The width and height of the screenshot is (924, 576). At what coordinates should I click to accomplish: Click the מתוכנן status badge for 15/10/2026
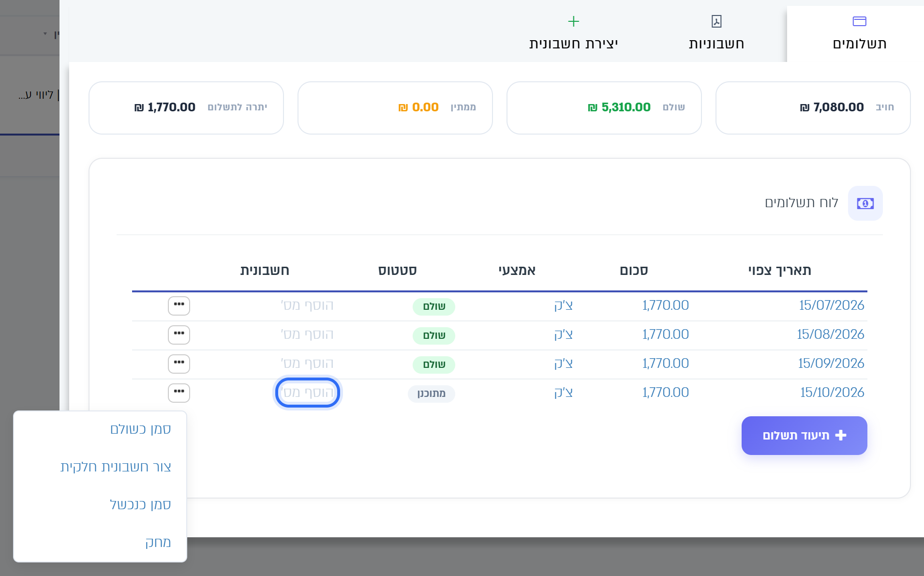click(432, 394)
